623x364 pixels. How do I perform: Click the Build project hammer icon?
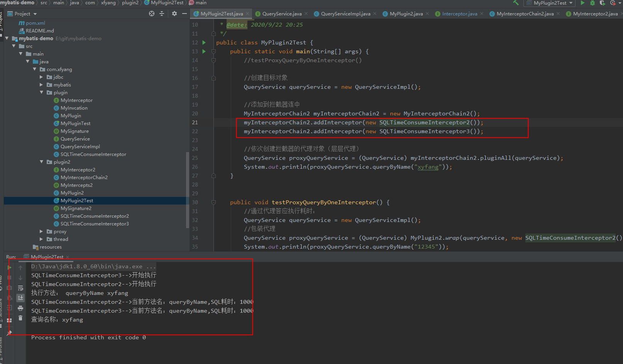[516, 3]
